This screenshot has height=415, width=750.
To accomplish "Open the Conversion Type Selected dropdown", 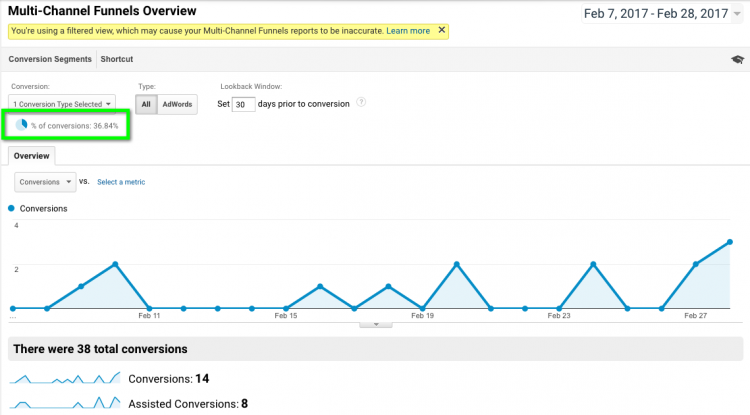I will click(x=62, y=103).
